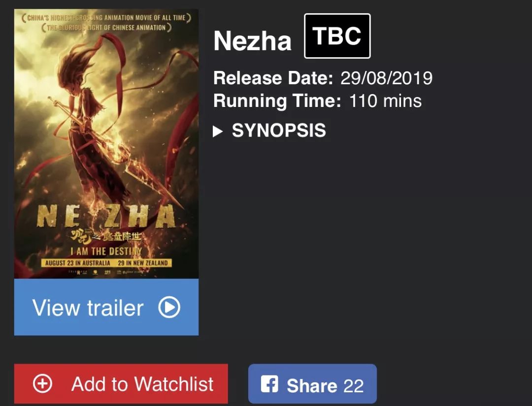
Task: Click the NEZHA gold title on poster
Action: tap(106, 216)
